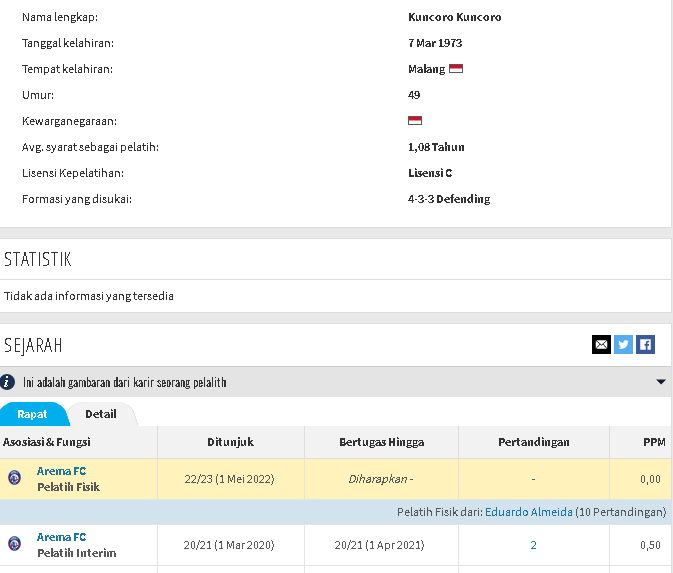Image resolution: width=673 pixels, height=573 pixels.
Task: Click end date 20/21 (1 Apr 2021)
Action: pyautogui.click(x=379, y=545)
